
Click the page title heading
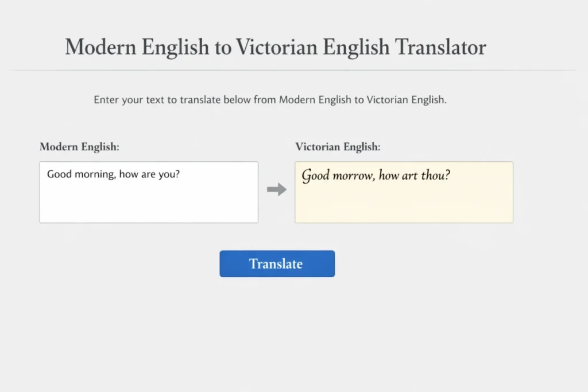(276, 47)
